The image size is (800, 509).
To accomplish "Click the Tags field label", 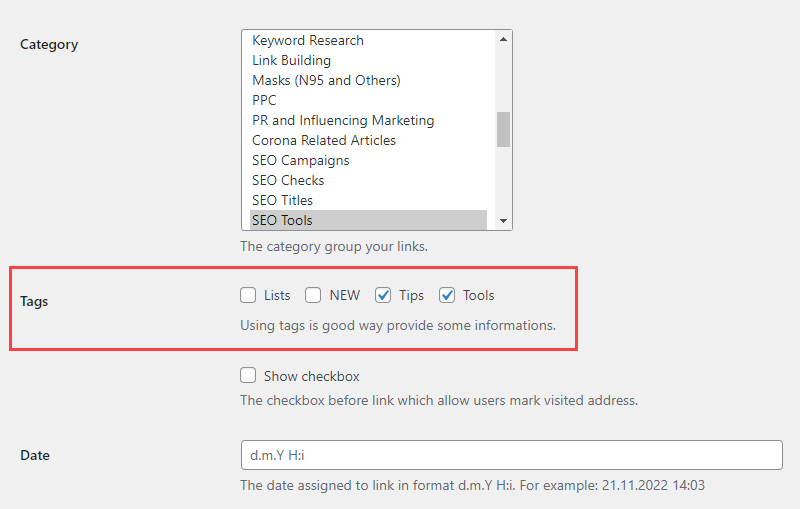I will coord(34,301).
